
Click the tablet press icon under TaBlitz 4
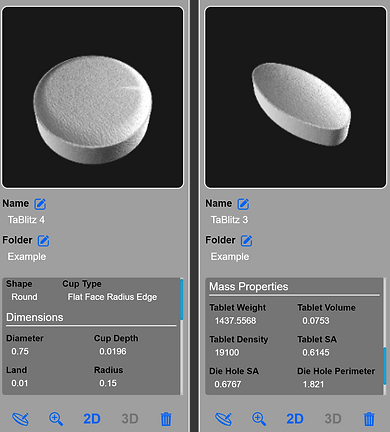click(x=21, y=419)
